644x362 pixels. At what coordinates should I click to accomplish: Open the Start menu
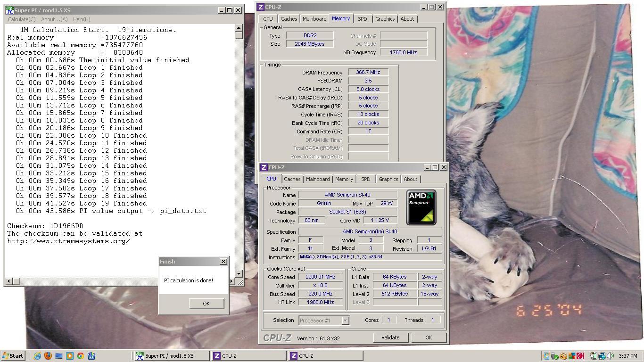point(13,356)
